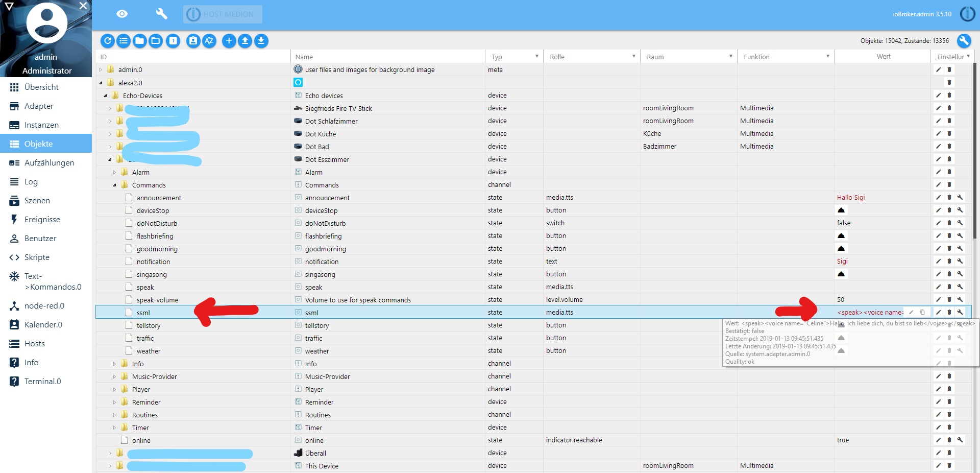This screenshot has height=473, width=980.
Task: Collapse the alexa2.0 tree node
Action: click(101, 83)
